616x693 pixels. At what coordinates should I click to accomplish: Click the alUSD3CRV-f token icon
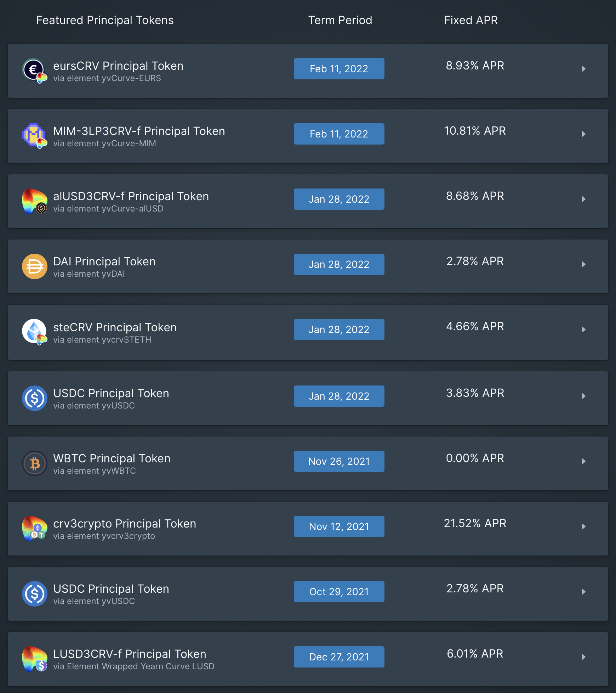[x=34, y=201]
